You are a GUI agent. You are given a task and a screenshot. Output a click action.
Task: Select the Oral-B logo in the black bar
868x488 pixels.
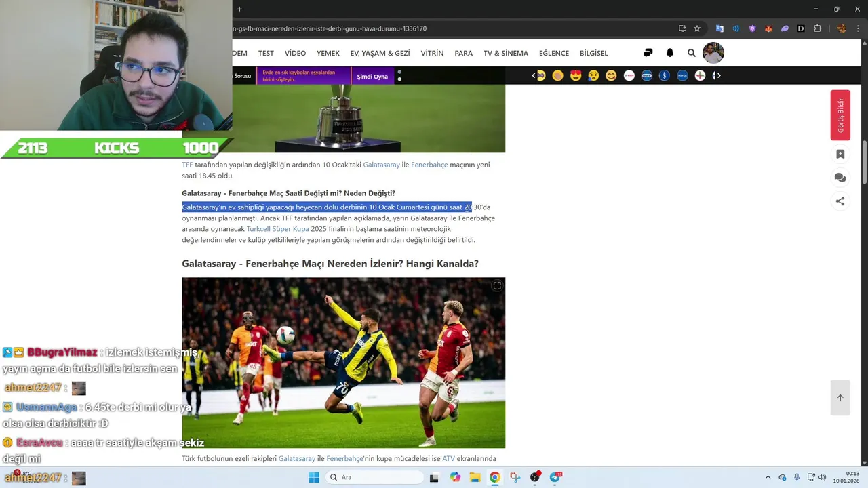point(647,75)
